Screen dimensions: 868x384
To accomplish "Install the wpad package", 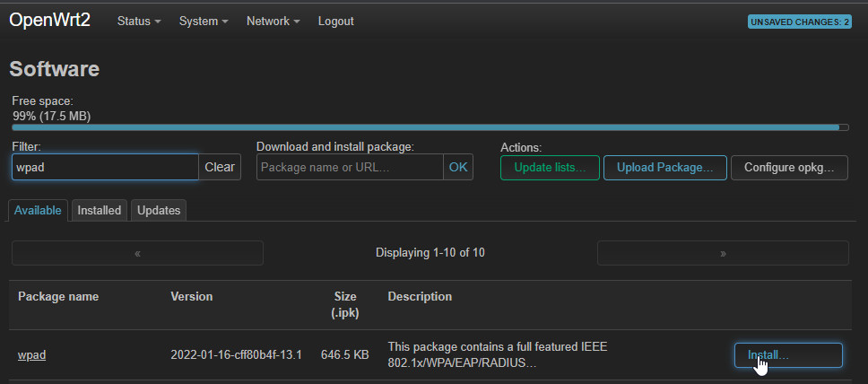I will tap(788, 355).
